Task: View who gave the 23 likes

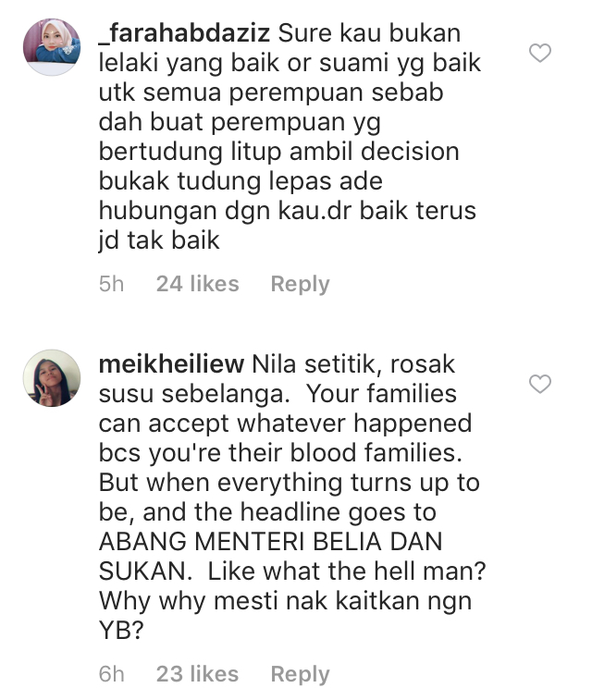Action: tap(197, 674)
